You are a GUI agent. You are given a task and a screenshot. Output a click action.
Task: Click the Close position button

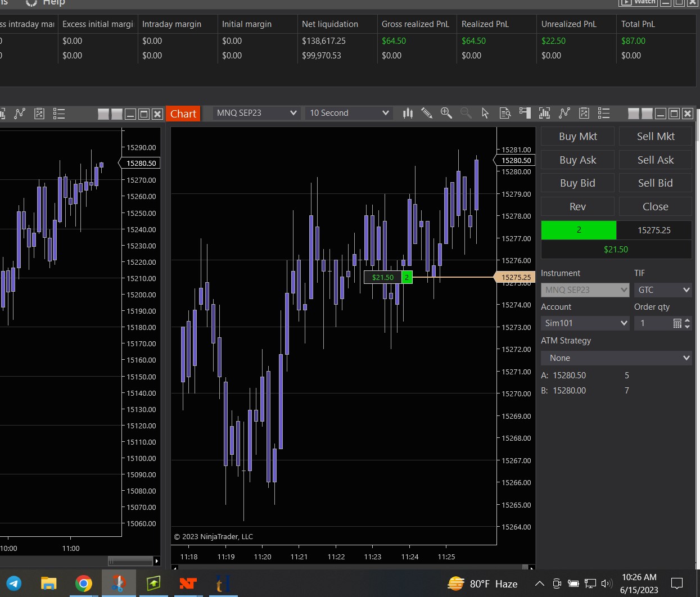[x=656, y=207]
